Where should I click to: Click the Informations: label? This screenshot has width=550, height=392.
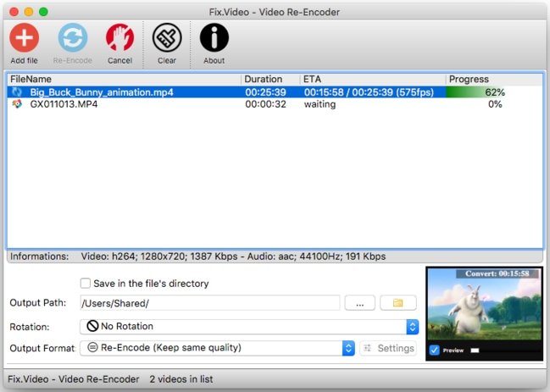pos(39,257)
